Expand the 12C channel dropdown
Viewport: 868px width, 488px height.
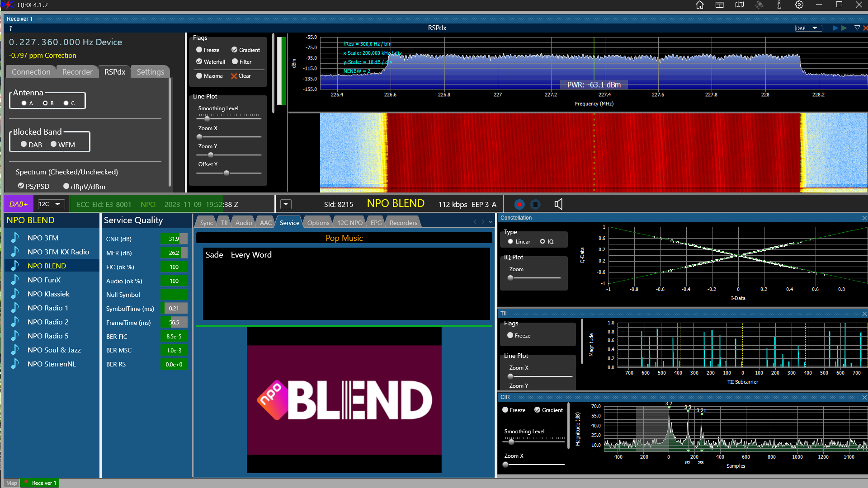(x=51, y=204)
